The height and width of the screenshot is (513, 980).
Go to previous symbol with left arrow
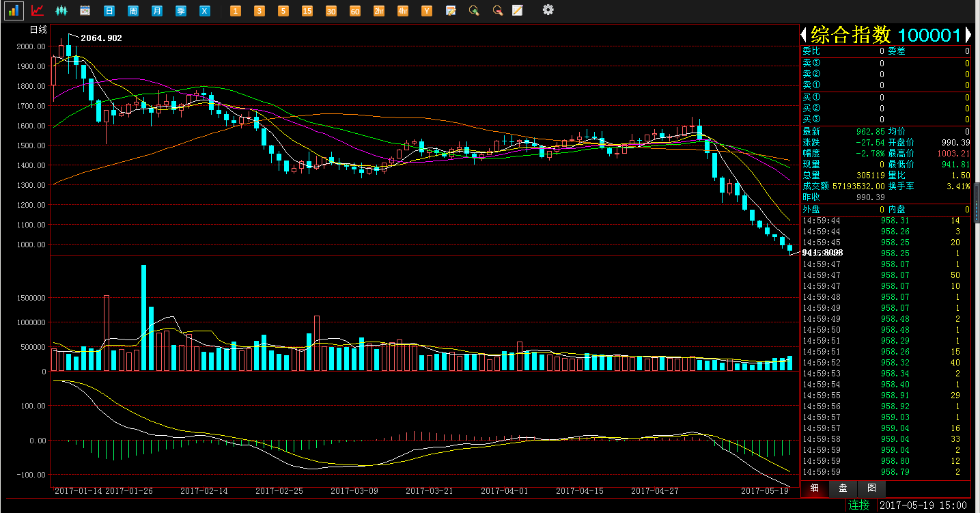click(804, 35)
